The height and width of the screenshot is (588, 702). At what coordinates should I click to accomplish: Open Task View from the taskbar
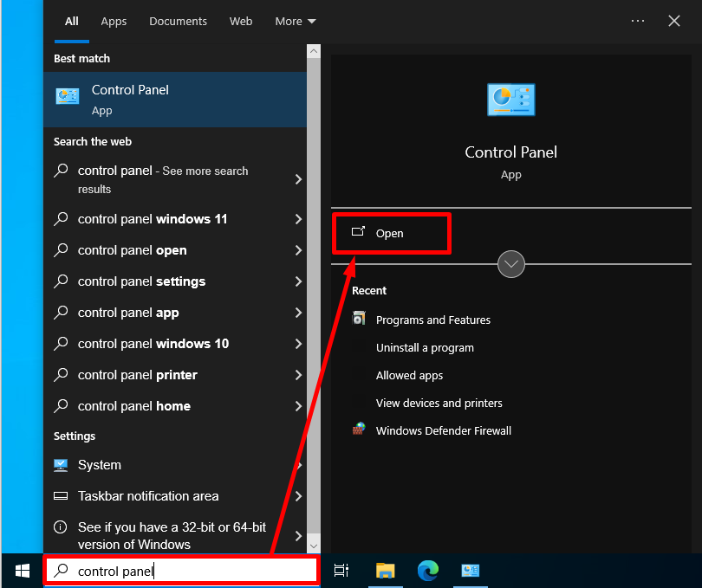coord(341,571)
